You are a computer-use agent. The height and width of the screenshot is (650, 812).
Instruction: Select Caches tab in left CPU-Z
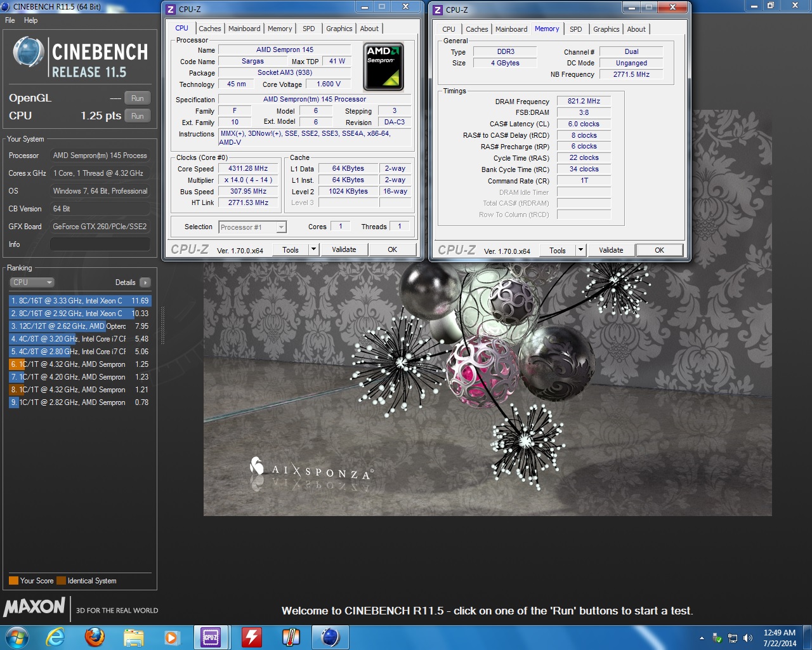[210, 29]
